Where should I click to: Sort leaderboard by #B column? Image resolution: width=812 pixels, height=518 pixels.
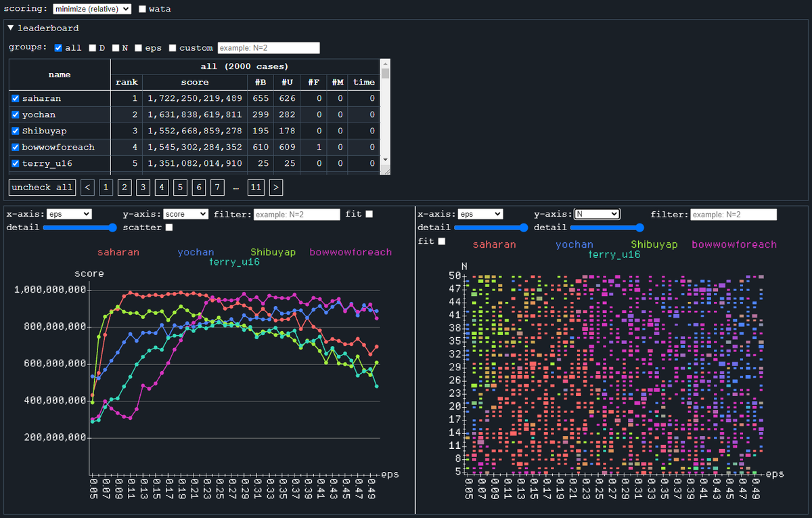[260, 82]
